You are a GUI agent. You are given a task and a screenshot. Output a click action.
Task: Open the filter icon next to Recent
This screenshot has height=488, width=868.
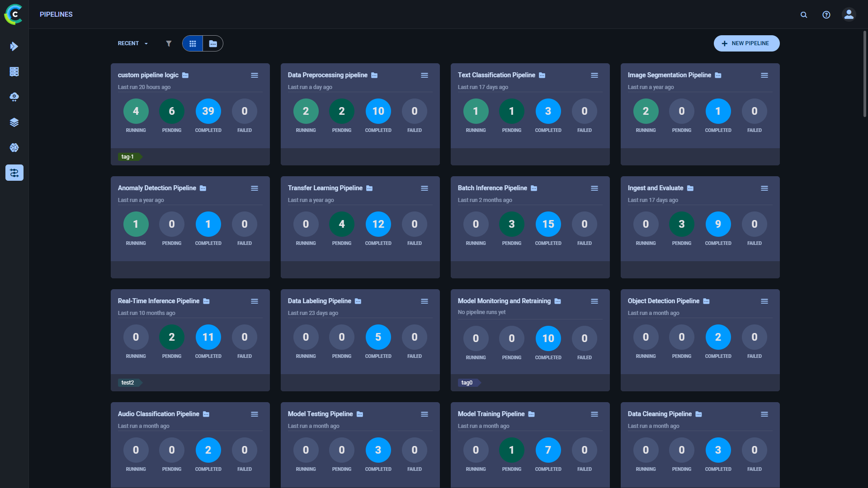point(169,43)
